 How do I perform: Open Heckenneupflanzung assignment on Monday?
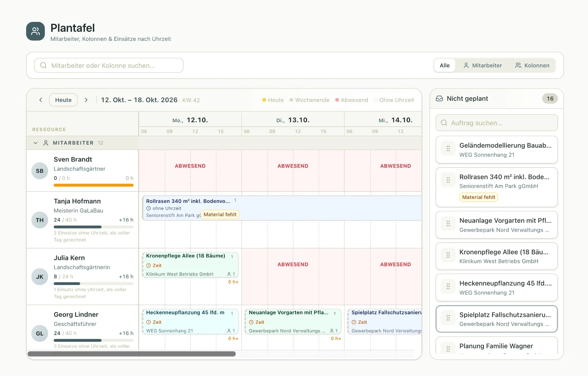[190, 322]
